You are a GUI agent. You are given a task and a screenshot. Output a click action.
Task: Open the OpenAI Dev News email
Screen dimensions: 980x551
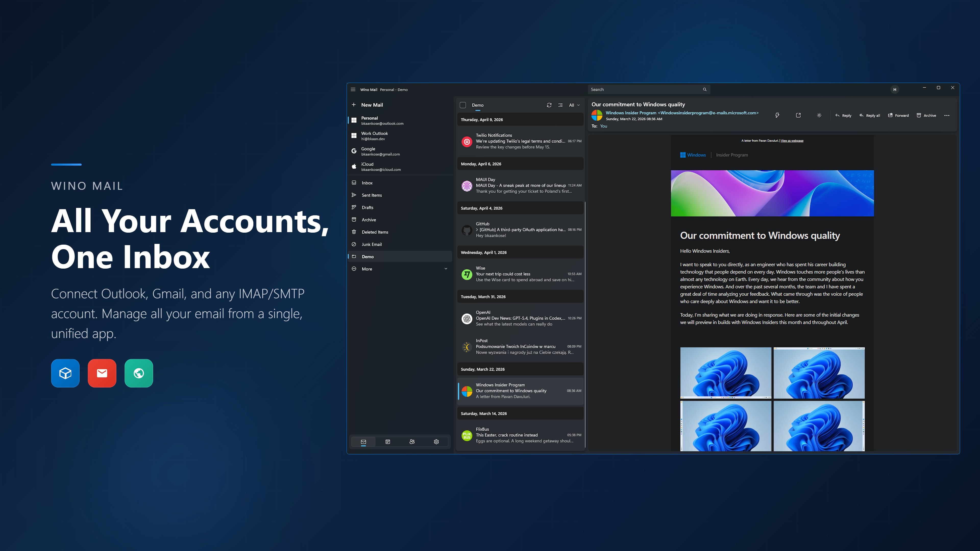point(520,318)
